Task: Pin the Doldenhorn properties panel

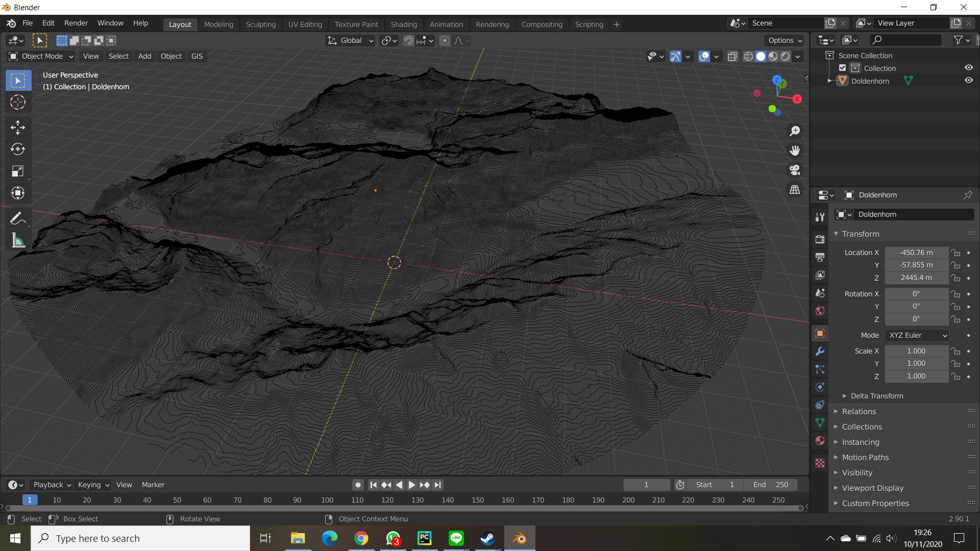Action: pyautogui.click(x=968, y=195)
